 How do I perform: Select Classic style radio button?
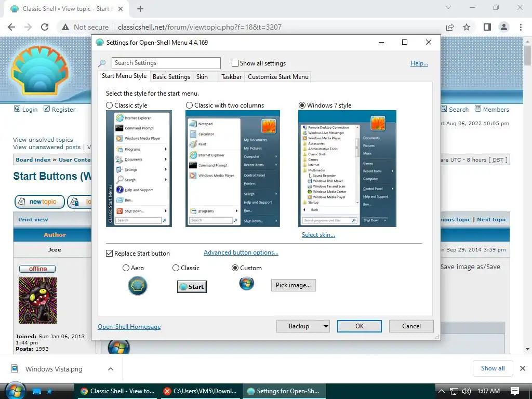(109, 105)
